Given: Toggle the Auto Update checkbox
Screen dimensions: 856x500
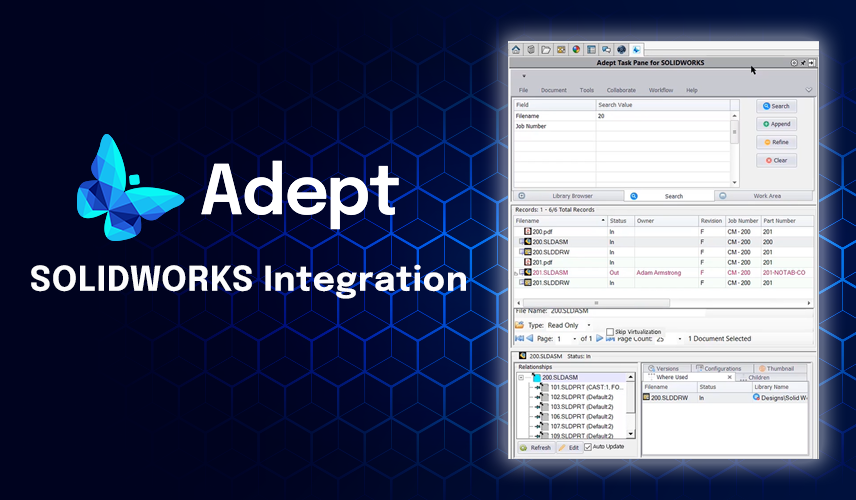Looking at the screenshot, I should (588, 447).
